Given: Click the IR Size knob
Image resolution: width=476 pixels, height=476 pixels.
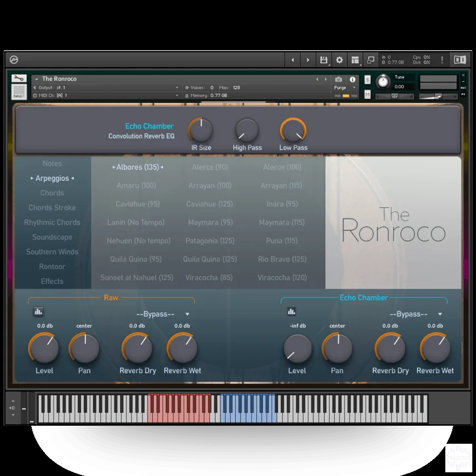Looking at the screenshot, I should click(200, 130).
